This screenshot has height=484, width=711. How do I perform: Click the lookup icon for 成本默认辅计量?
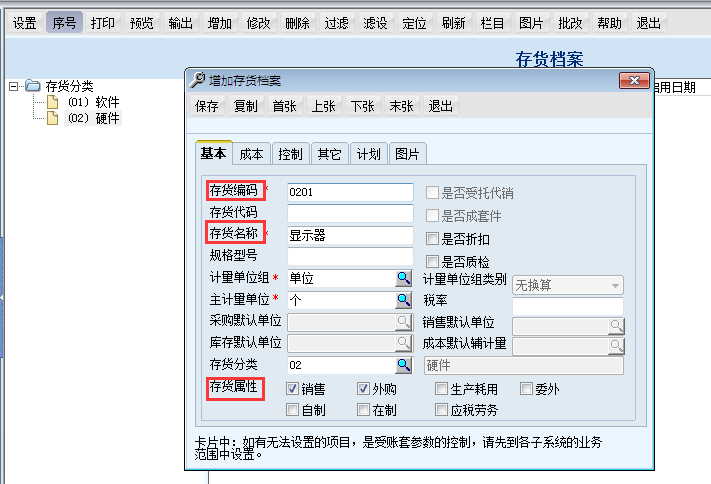(616, 346)
